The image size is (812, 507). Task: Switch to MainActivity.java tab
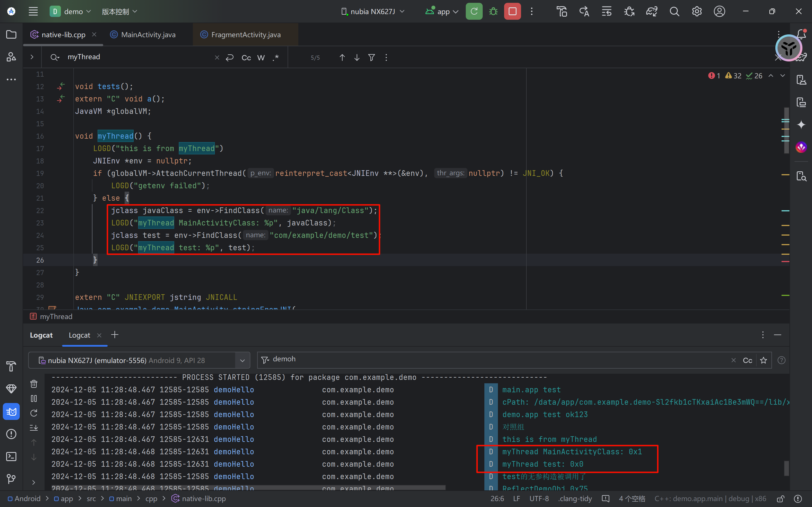click(148, 35)
